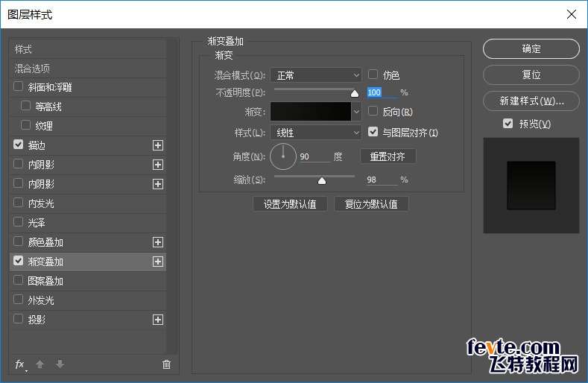Click the fx add layer style icon
588x383 pixels.
click(20, 364)
